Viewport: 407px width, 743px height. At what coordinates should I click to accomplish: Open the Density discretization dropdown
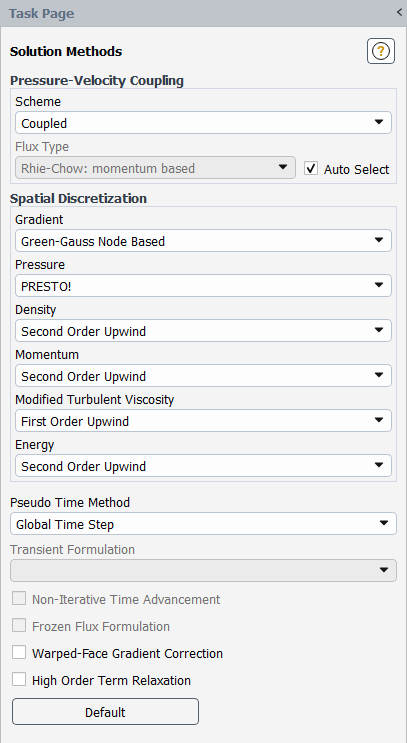(203, 331)
